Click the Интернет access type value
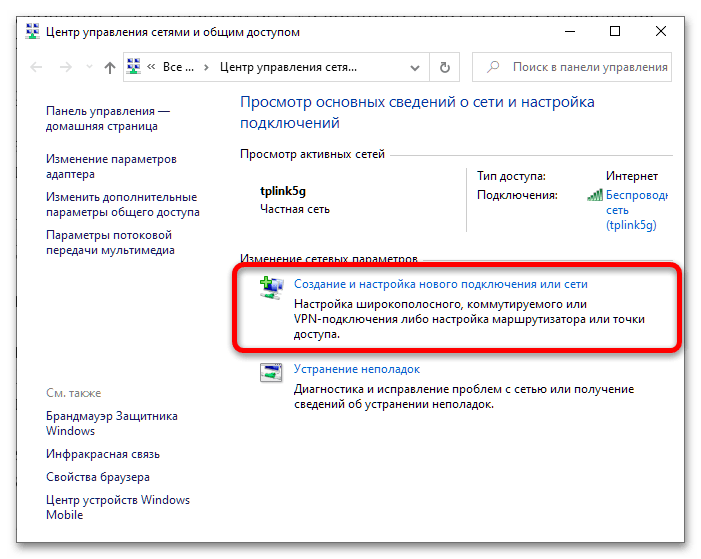The height and width of the screenshot is (559, 701). point(632,176)
